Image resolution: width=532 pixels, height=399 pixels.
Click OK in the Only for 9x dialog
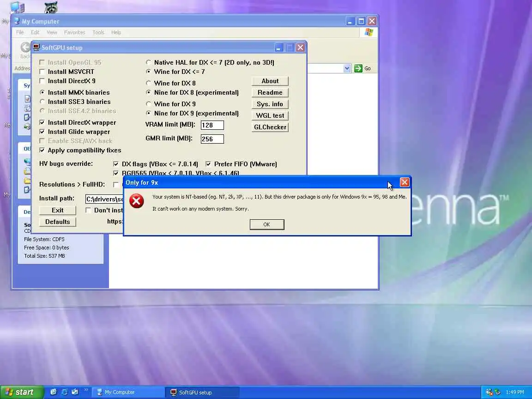click(x=266, y=224)
